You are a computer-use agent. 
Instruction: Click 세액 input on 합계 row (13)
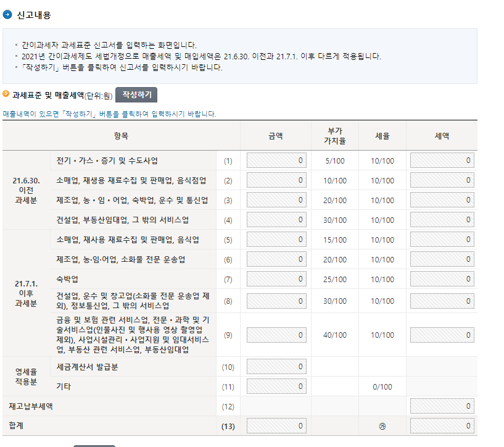point(442,426)
